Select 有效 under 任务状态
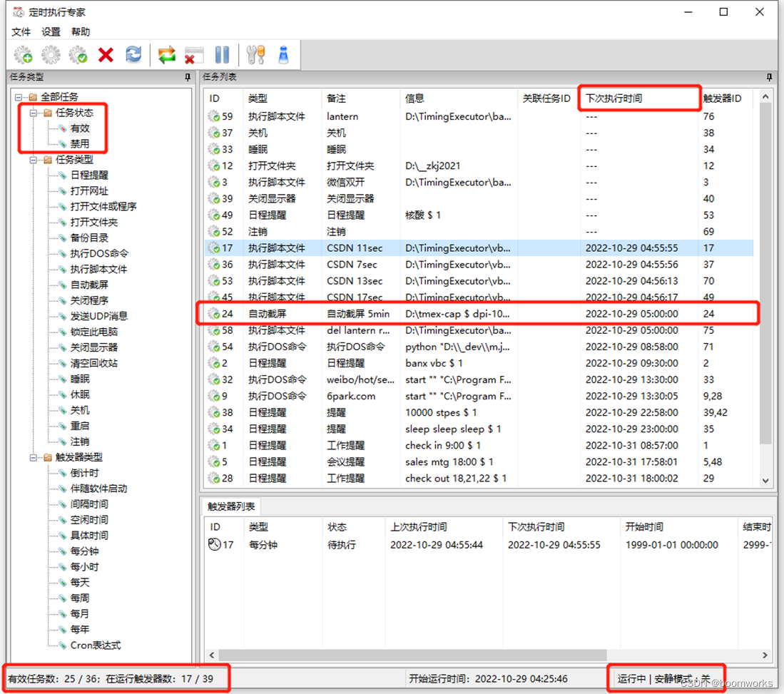784x694 pixels. (80, 128)
